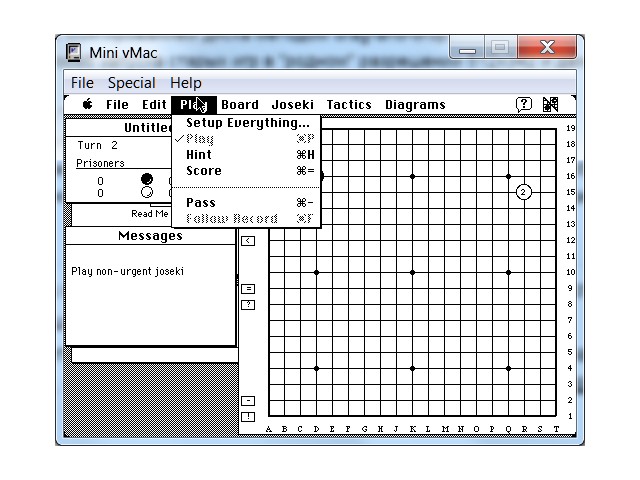Viewport: 640px width, 480px height.
Task: Click the black stone prisoner indicator
Action: point(147,179)
